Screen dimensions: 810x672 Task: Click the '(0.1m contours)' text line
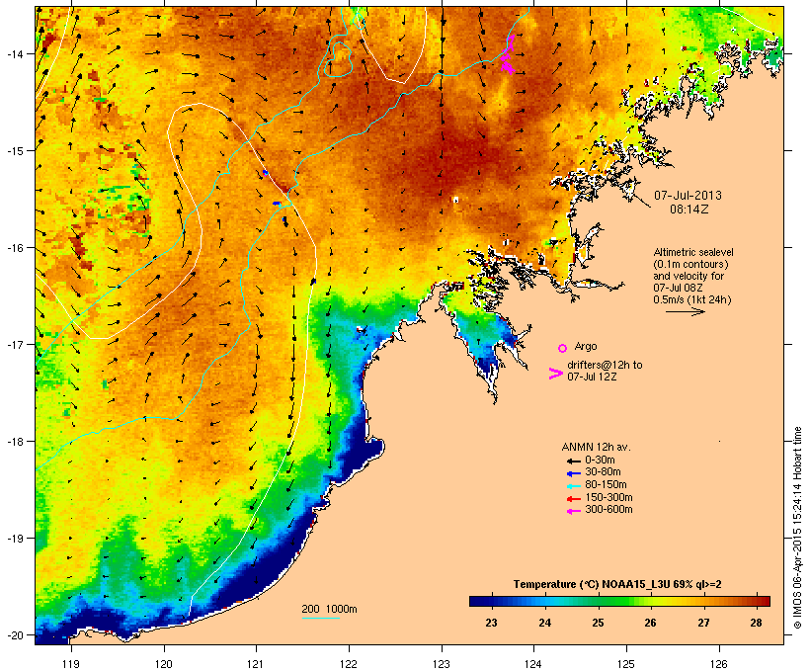[690, 264]
